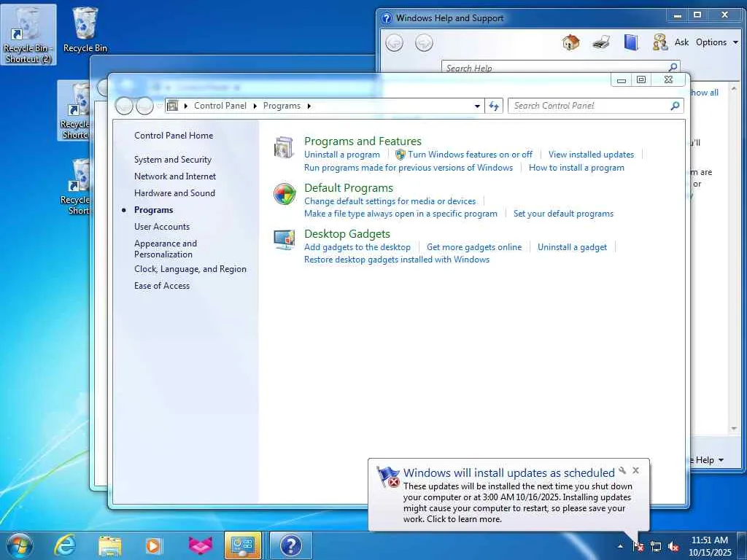Open Windows Explorer from the taskbar
Screen dimensions: 747x560
(x=110, y=545)
